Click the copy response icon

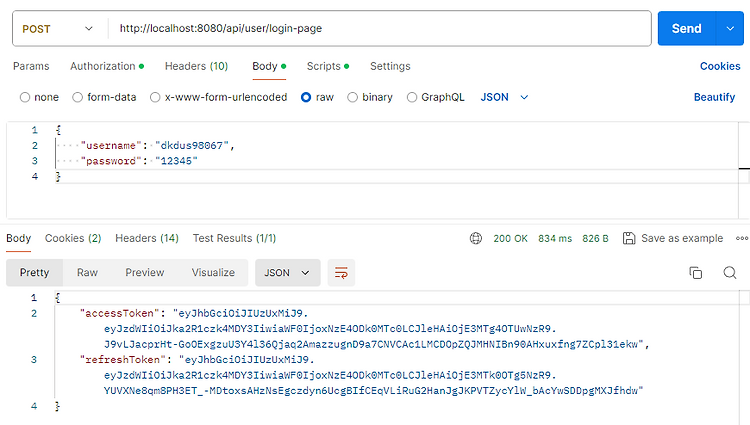695,272
